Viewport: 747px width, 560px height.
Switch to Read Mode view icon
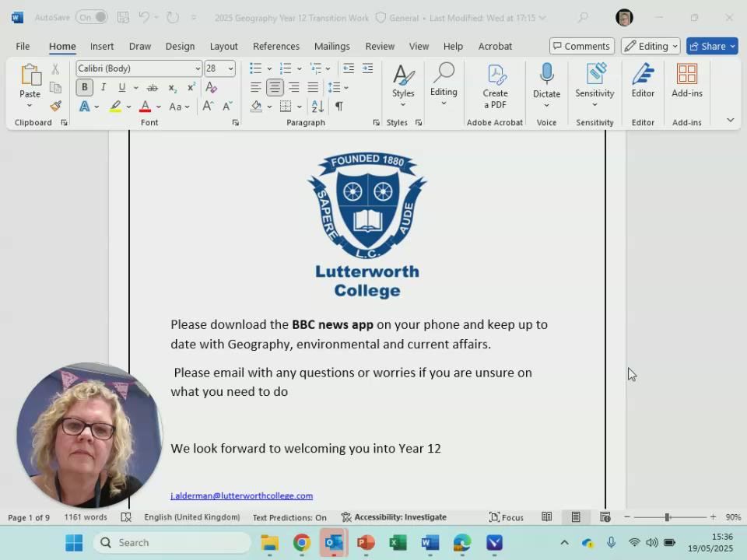[547, 516]
